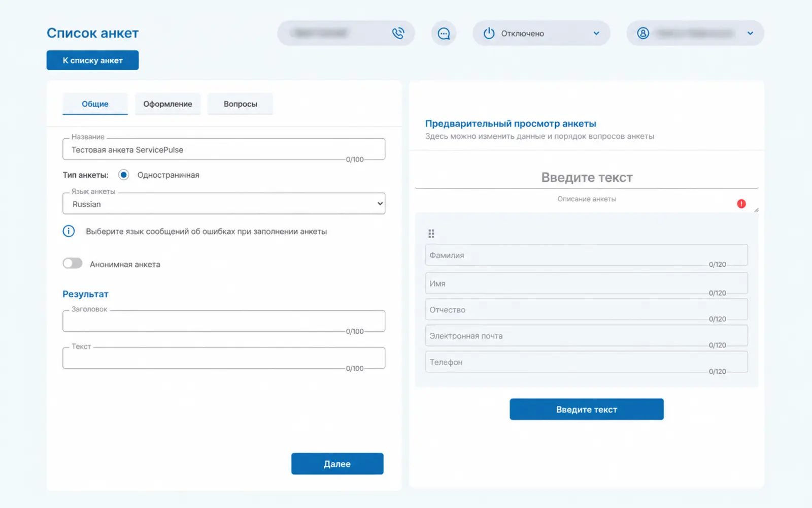
Task: Click the Электронная почта preview field
Action: click(587, 336)
